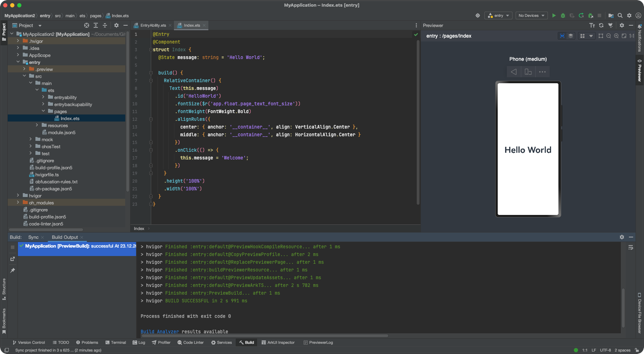The image size is (644, 354).
Task: Click Collapse All in Project panel
Action: 105,25
